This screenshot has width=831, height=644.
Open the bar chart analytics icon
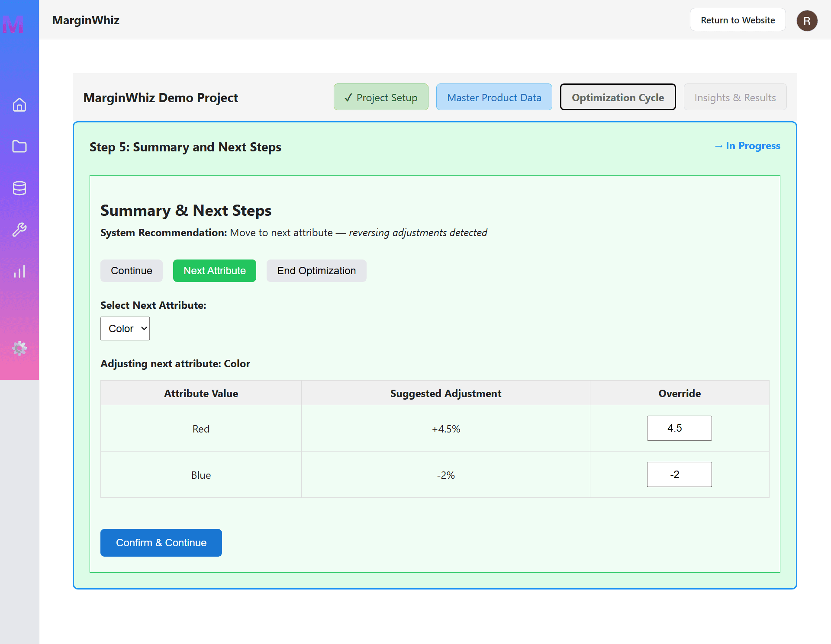[x=19, y=272]
